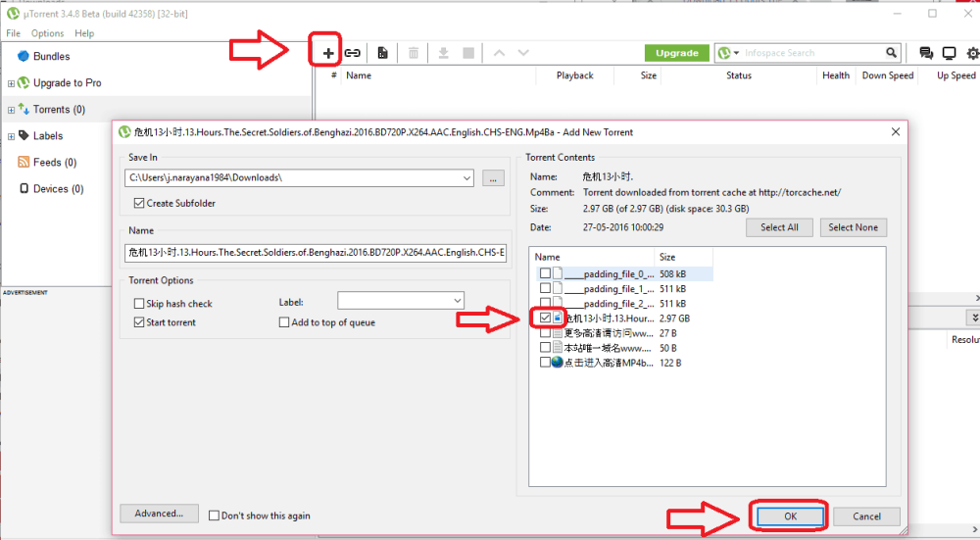Move torrent down in queue
The image size is (980, 540).
523,53
